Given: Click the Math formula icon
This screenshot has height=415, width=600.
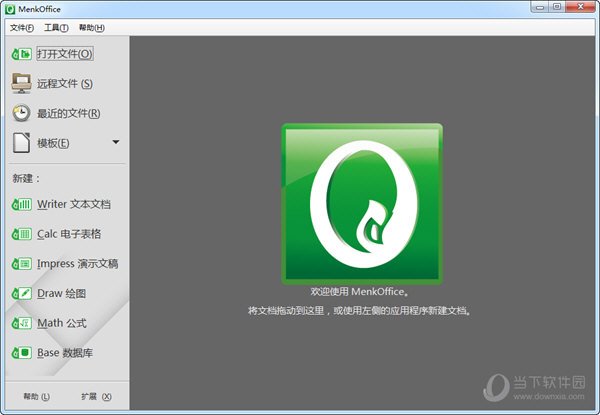Looking at the screenshot, I should (21, 323).
